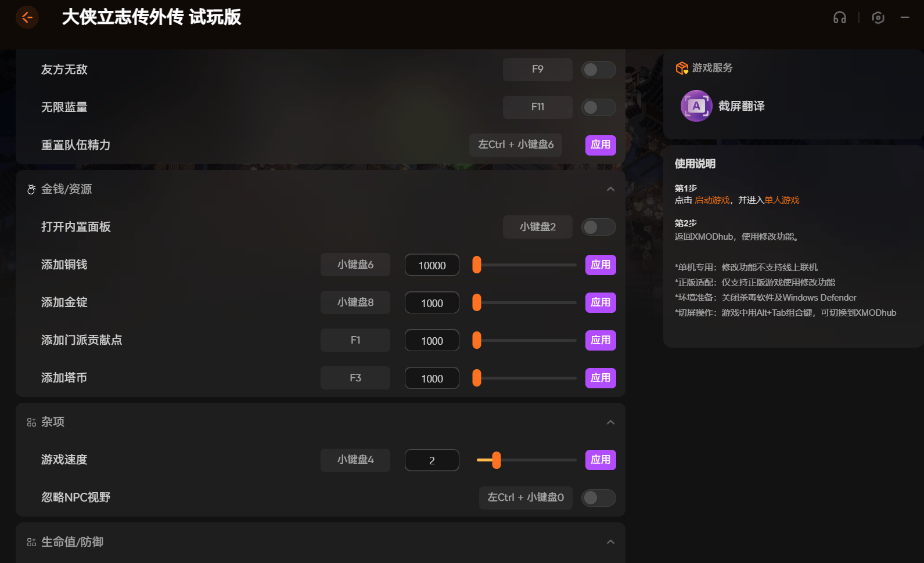Collapse the 金钱/资源 section chevron
The width and height of the screenshot is (924, 563).
click(x=610, y=189)
